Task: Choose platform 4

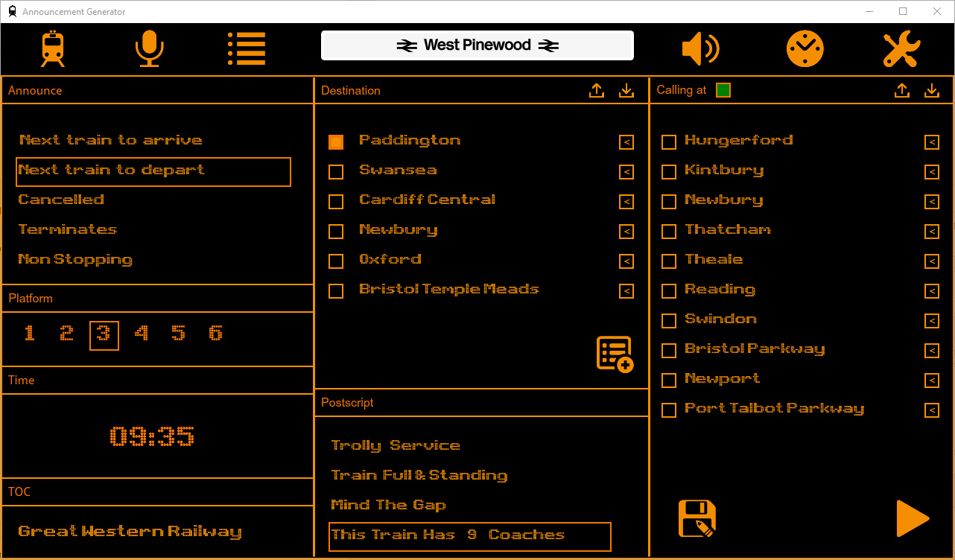Action: tap(141, 334)
